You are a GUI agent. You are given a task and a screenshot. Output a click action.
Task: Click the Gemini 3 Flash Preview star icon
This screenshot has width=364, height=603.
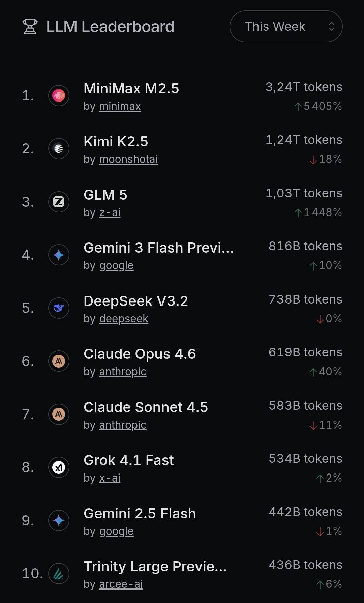tap(59, 255)
